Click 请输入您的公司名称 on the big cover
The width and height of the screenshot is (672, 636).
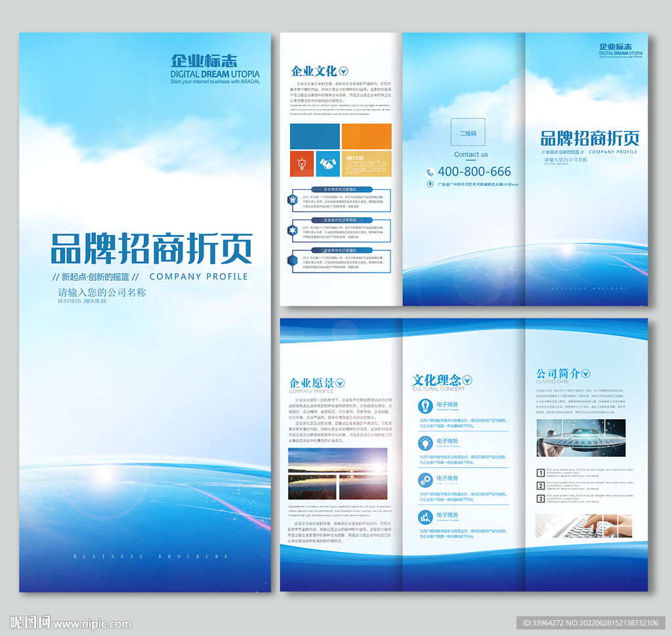[102, 292]
